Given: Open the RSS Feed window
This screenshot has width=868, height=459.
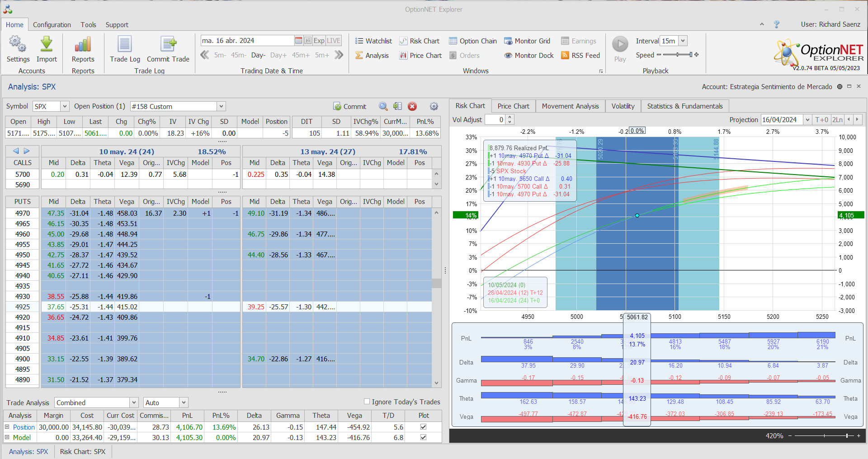Looking at the screenshot, I should coord(580,56).
